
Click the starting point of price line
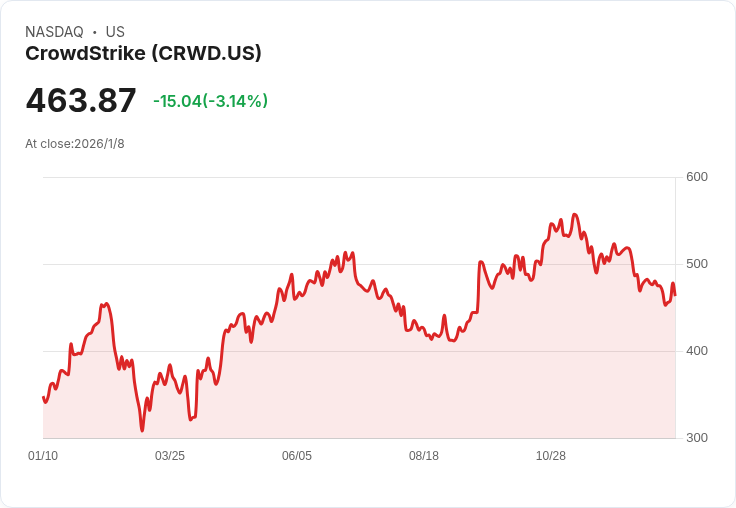[x=43, y=397]
